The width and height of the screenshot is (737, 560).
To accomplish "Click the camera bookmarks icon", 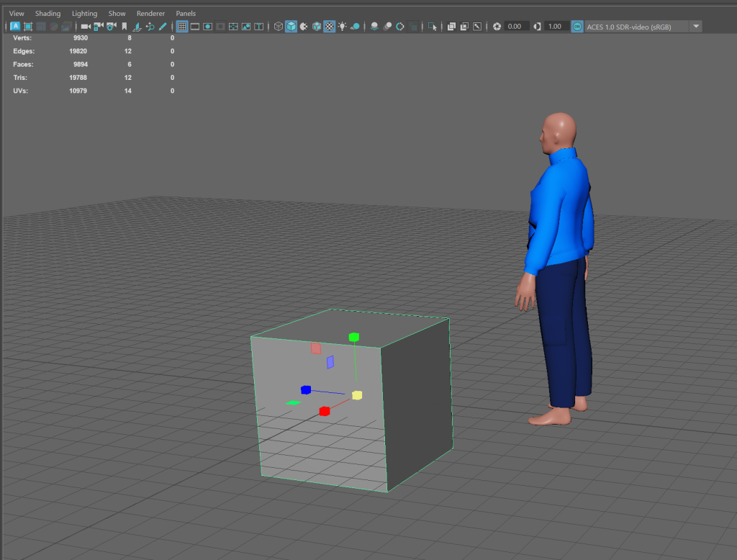I will point(124,27).
